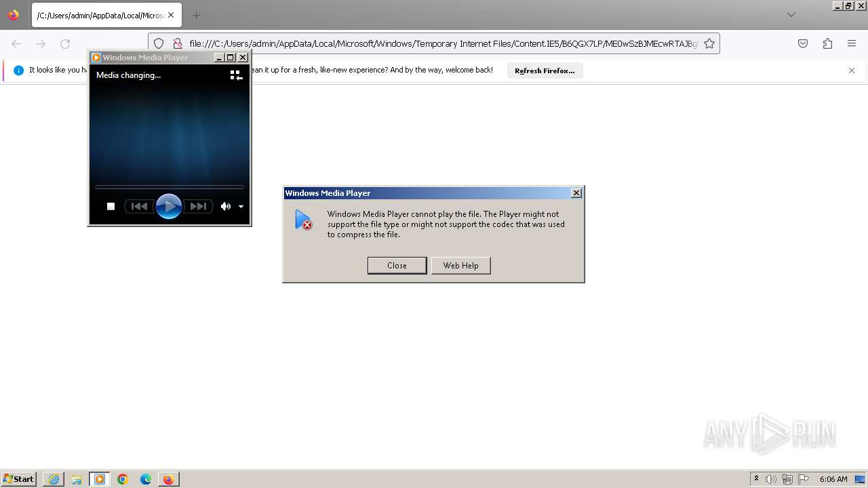Viewport: 868px width, 488px height.
Task: Show hidden system tray icons
Action: tap(756, 479)
